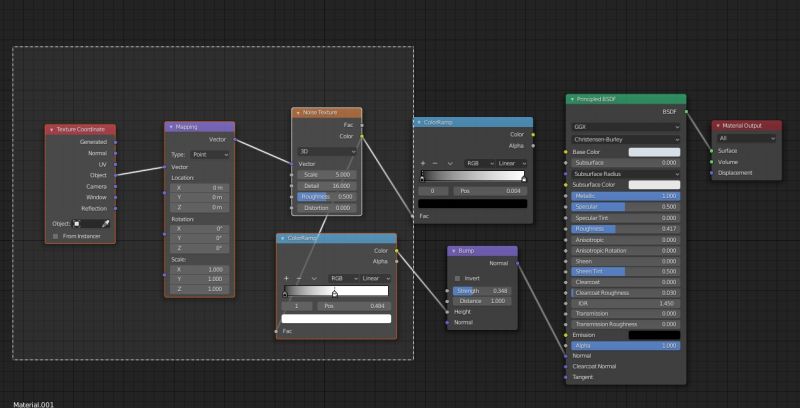Click the Pos 0.004 field in upper ColorRamp
The height and width of the screenshot is (408, 800).
point(490,191)
